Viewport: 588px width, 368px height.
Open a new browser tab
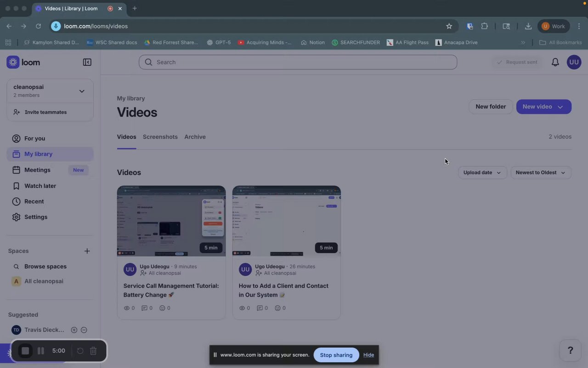(x=135, y=8)
